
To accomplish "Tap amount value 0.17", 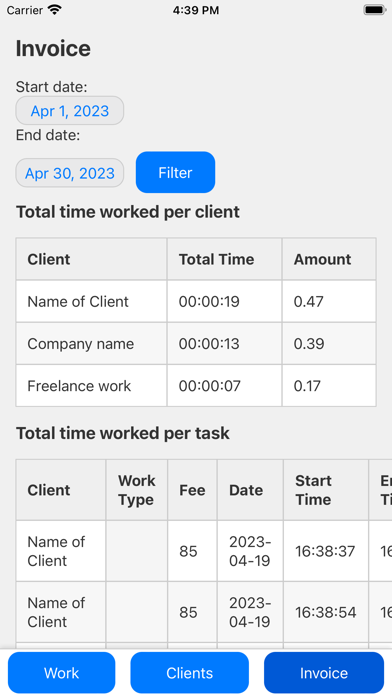I will click(307, 386).
